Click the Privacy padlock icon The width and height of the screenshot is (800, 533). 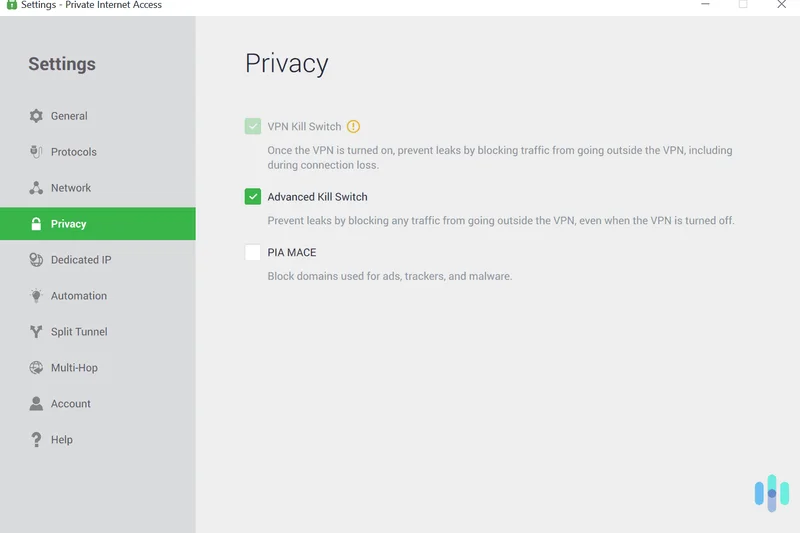point(36,223)
